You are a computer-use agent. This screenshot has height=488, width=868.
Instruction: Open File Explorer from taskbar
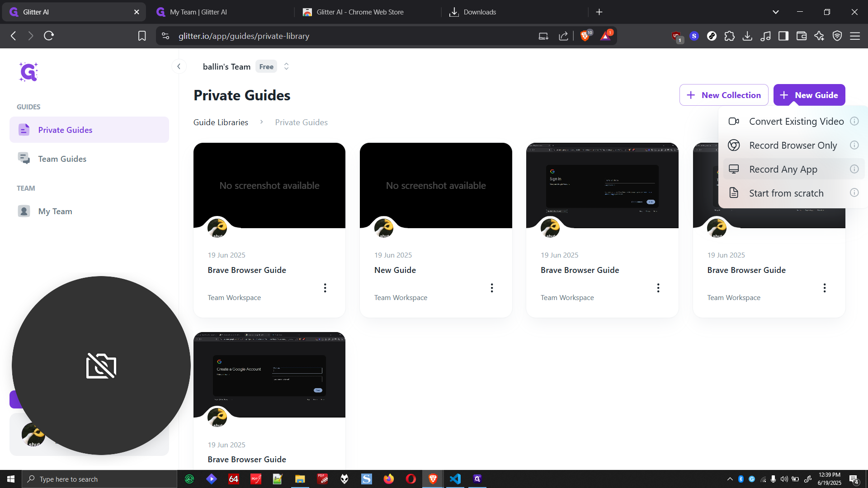coord(300,479)
